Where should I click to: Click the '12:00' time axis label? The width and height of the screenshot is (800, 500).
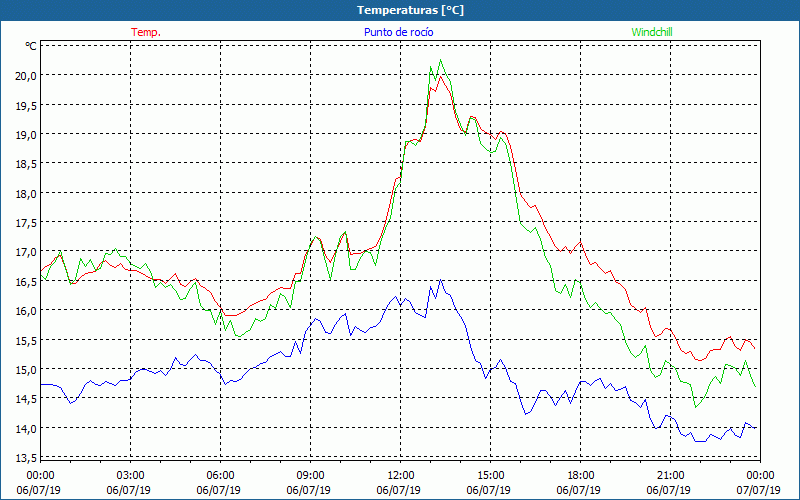(401, 476)
